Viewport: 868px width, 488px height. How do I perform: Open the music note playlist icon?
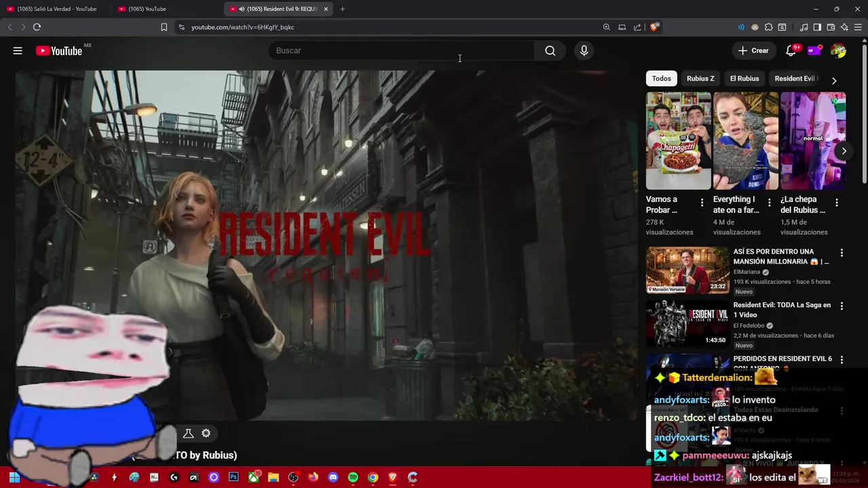[804, 27]
